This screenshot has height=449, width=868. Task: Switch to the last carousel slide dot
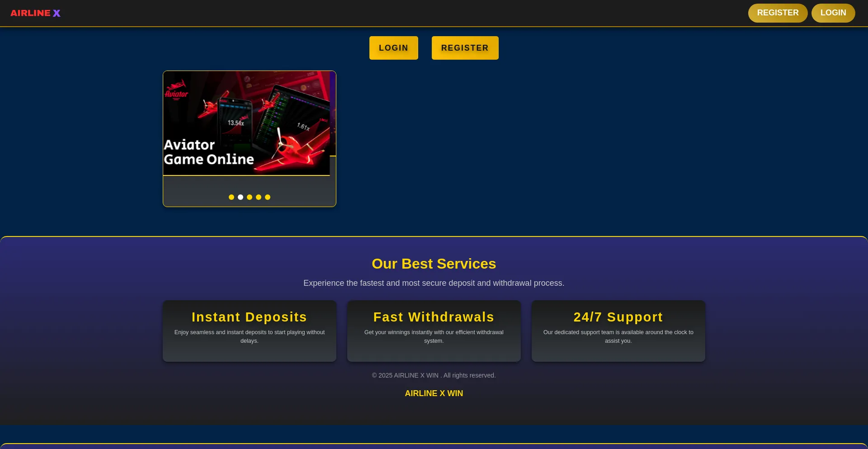pos(268,197)
